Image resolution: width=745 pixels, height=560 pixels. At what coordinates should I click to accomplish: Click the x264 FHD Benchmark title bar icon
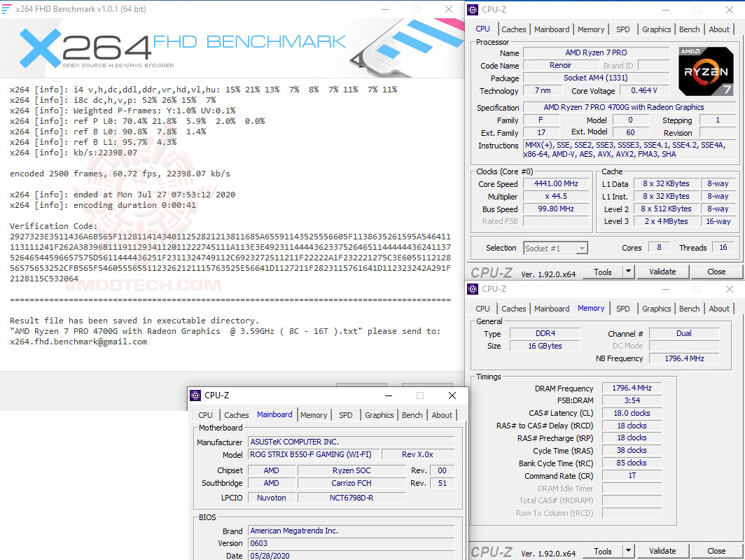coord(6,8)
